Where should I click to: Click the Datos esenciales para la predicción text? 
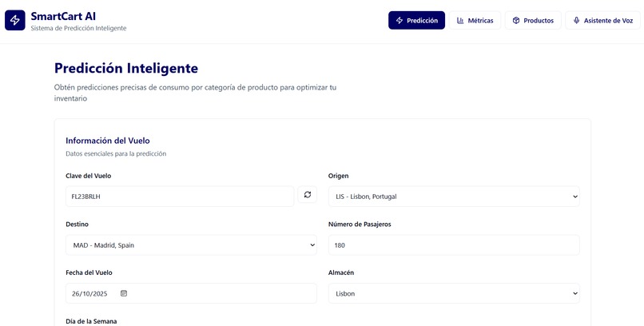[116, 153]
